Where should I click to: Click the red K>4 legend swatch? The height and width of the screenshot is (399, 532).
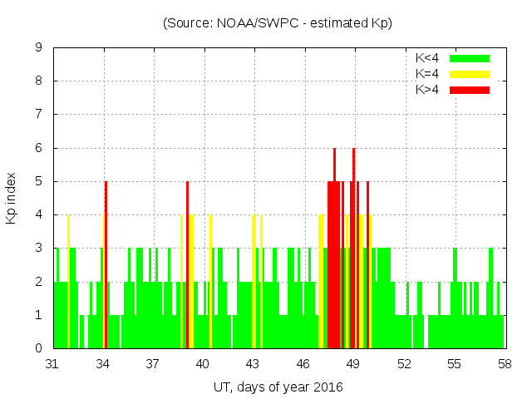[470, 90]
